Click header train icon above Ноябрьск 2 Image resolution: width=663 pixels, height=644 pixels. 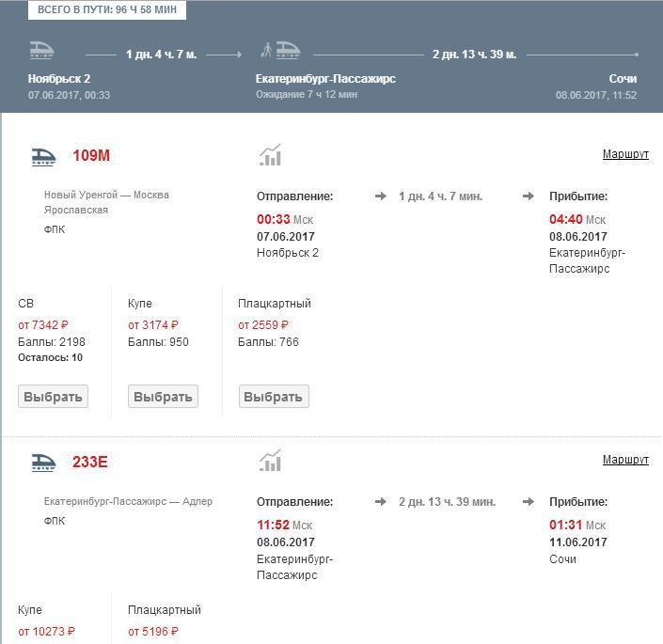click(x=41, y=51)
